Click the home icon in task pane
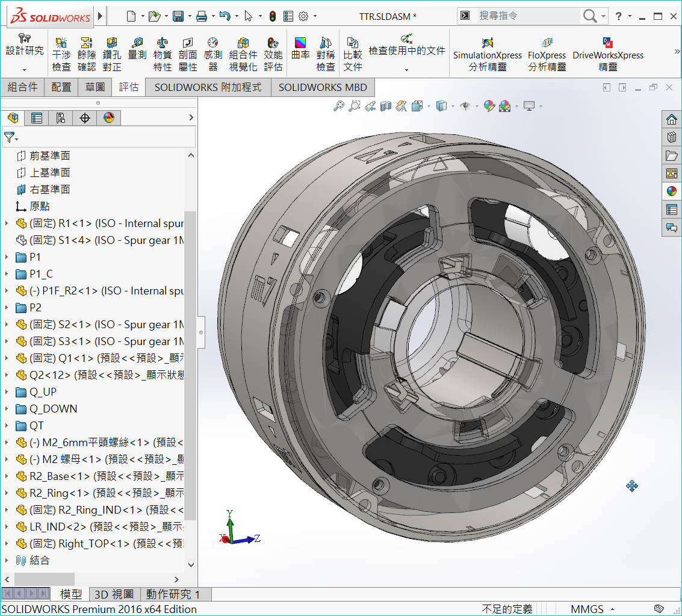This screenshot has width=682, height=616. pos(672,119)
